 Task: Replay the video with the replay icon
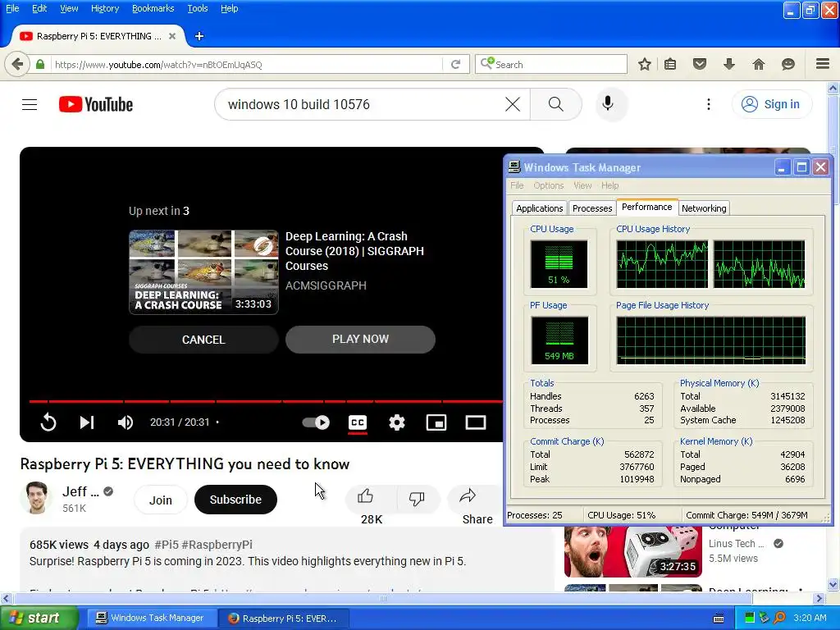48,422
